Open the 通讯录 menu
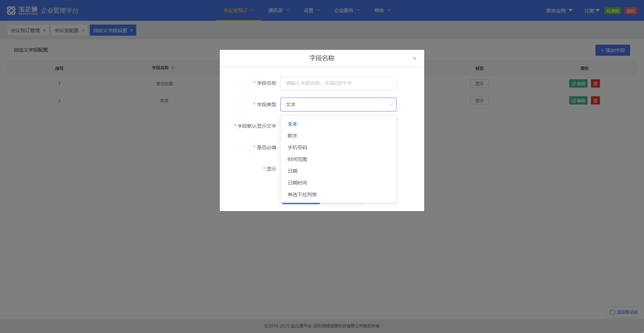644x333 pixels. (278, 10)
